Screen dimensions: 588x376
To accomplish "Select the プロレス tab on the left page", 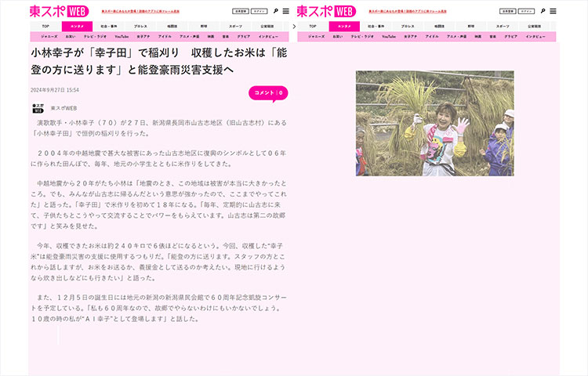I will click(x=140, y=26).
